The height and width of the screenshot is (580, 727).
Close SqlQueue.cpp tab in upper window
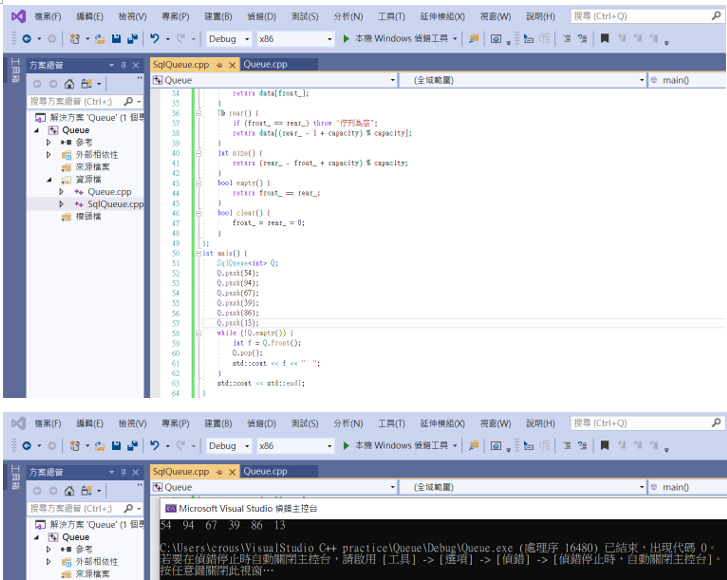coord(232,65)
